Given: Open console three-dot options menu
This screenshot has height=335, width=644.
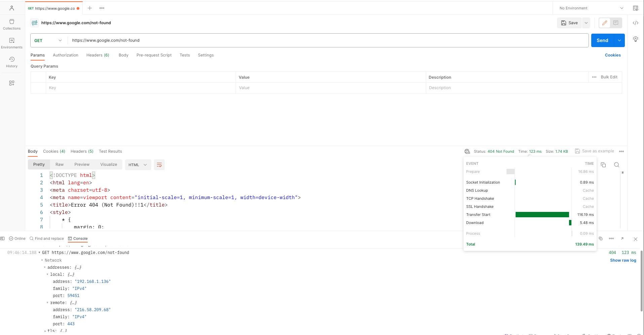Looking at the screenshot, I should tap(611, 238).
